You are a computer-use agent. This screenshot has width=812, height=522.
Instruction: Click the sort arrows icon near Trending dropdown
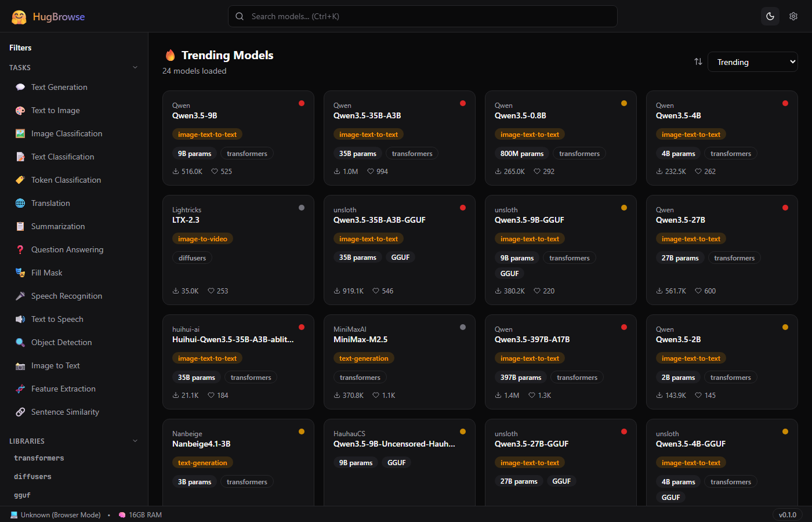click(698, 61)
